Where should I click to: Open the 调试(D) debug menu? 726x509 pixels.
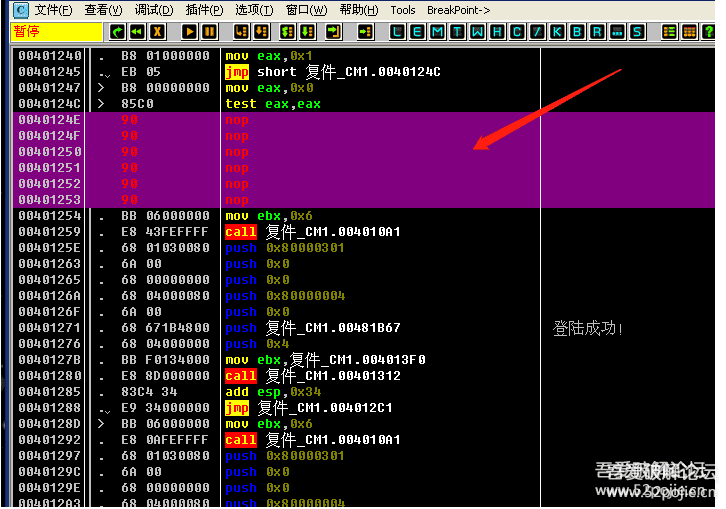click(x=152, y=10)
